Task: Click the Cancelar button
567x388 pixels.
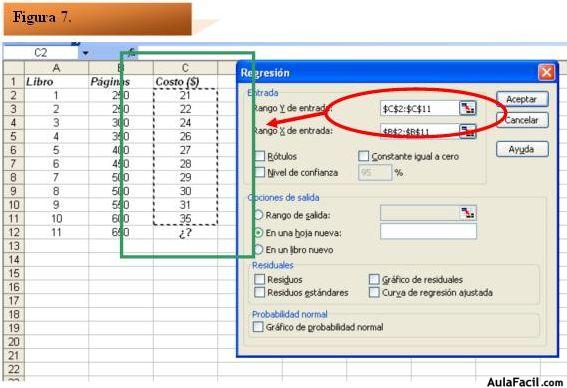Action: pyautogui.click(x=522, y=120)
